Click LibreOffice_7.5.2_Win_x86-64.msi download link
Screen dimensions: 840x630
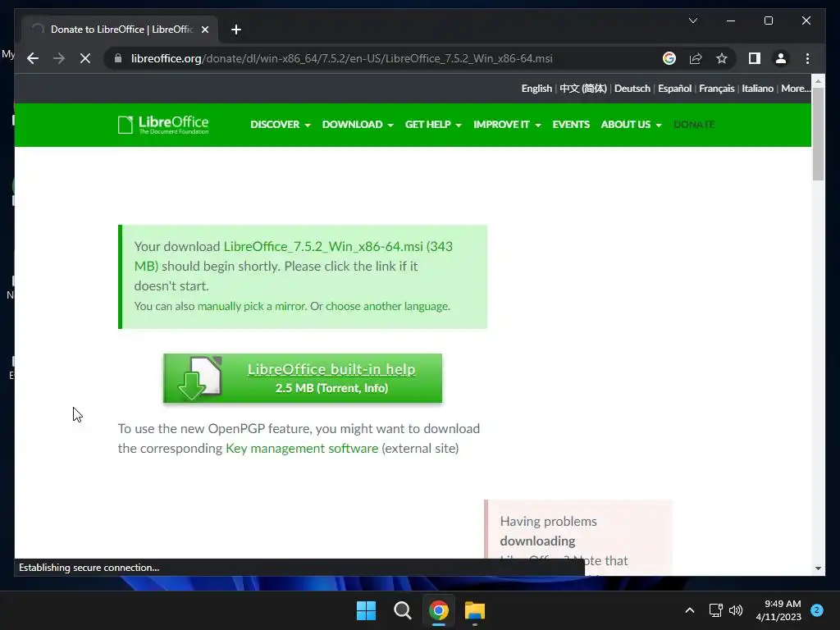323,246
